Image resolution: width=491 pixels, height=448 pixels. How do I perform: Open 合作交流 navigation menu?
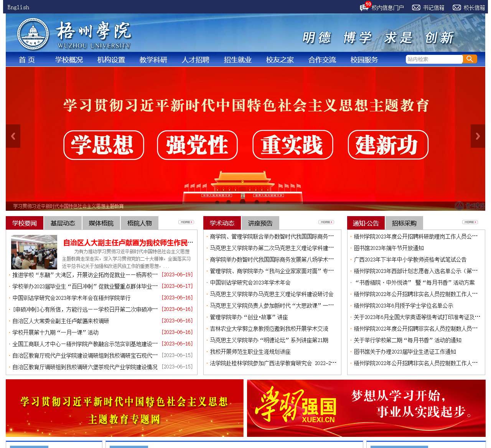click(x=322, y=60)
